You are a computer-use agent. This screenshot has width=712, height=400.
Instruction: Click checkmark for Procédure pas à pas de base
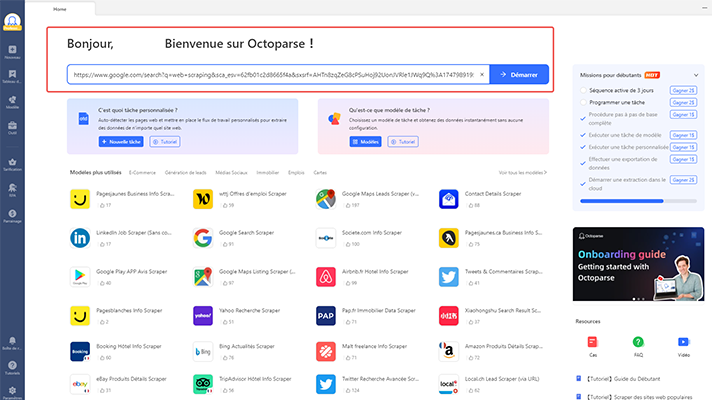pos(583,119)
